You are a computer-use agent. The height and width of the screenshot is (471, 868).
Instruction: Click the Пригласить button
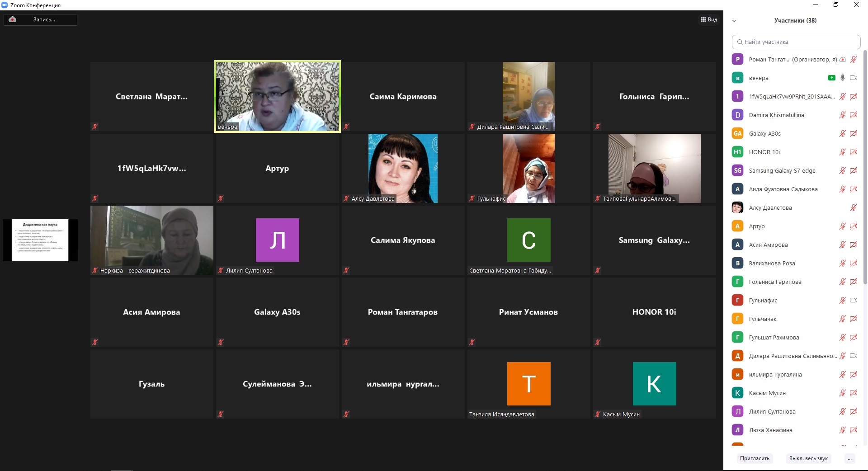click(755, 458)
